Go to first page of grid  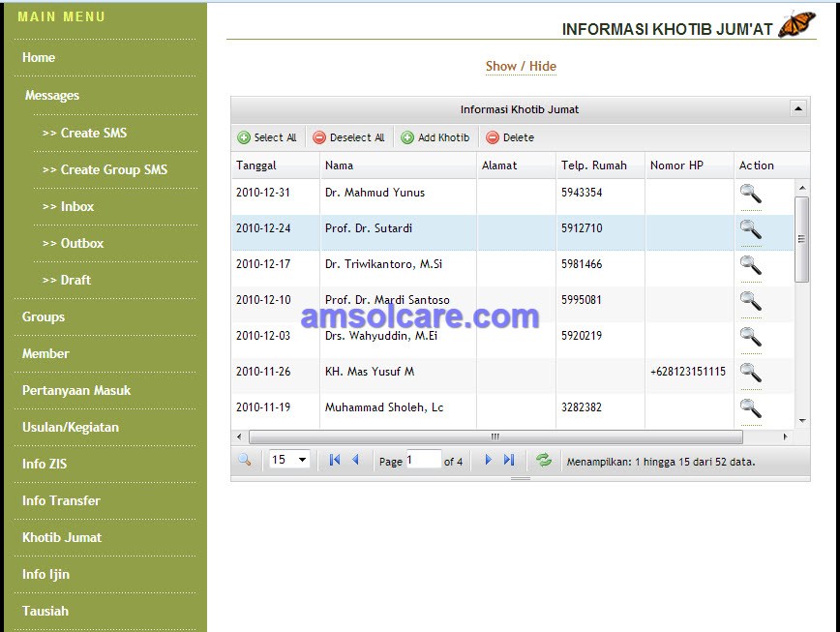point(335,460)
